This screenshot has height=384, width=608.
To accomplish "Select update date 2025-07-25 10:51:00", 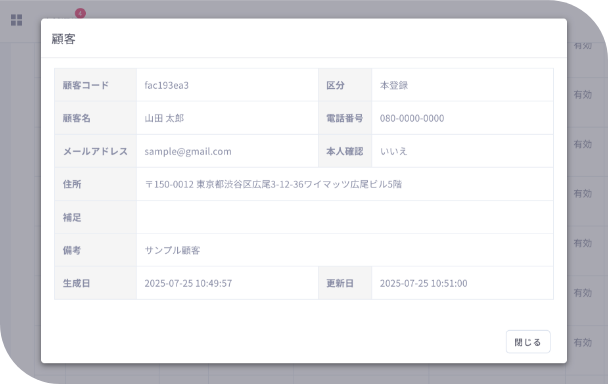I will tap(423, 283).
